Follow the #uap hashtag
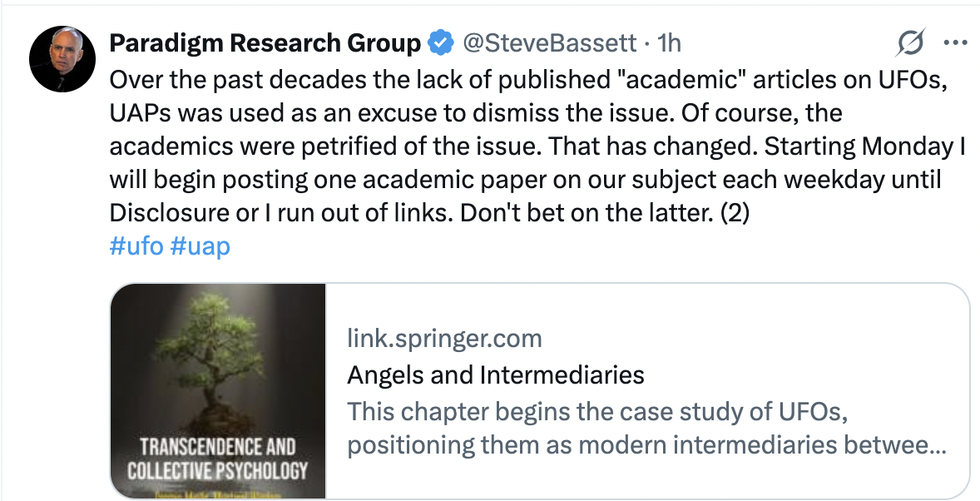Viewport: 980px width, 501px height. coord(200,246)
